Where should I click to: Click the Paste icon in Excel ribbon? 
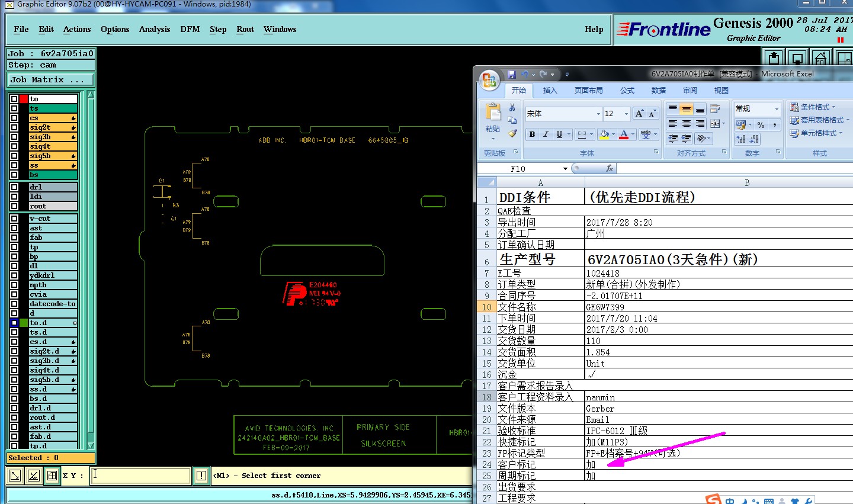pyautogui.click(x=493, y=113)
